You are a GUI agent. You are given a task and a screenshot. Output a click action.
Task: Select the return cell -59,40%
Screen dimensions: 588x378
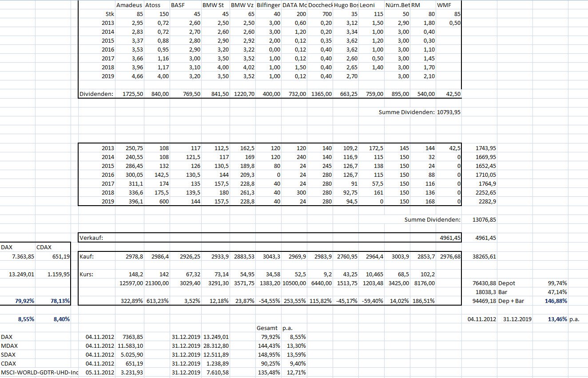(x=373, y=301)
